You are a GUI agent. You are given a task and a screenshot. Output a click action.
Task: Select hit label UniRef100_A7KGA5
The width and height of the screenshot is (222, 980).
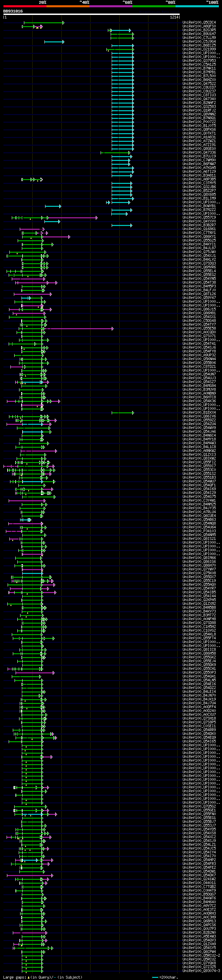tap(199, 168)
